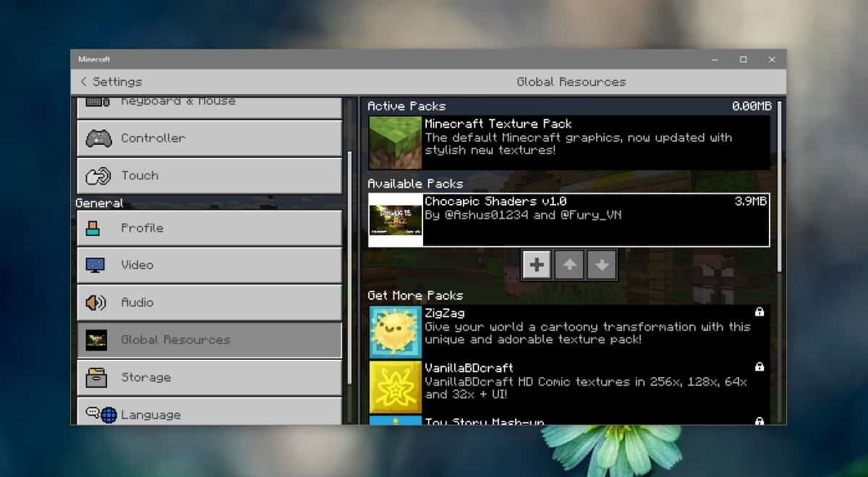This screenshot has height=477, width=868.
Task: Click the move-down arrow button
Action: coord(602,264)
